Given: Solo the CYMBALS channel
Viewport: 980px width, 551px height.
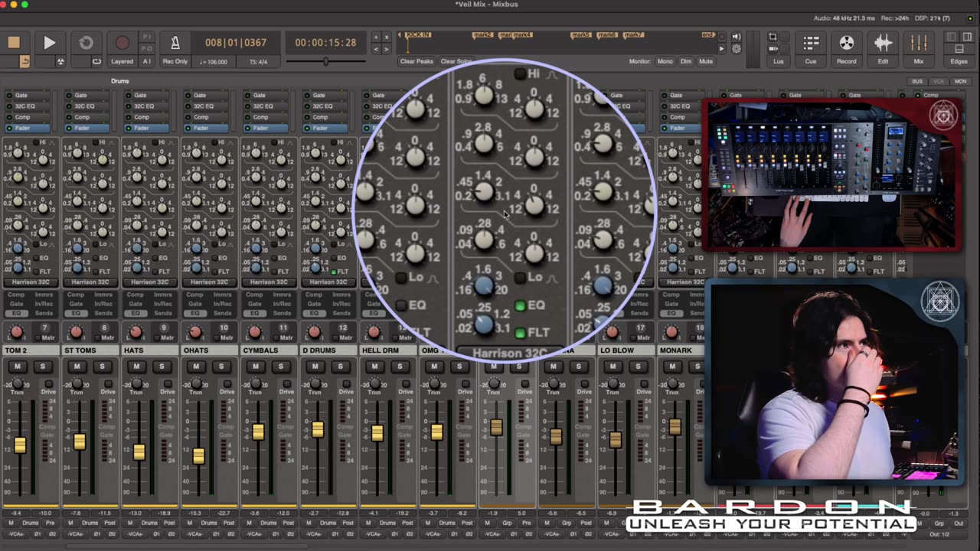Looking at the screenshot, I should [x=280, y=367].
